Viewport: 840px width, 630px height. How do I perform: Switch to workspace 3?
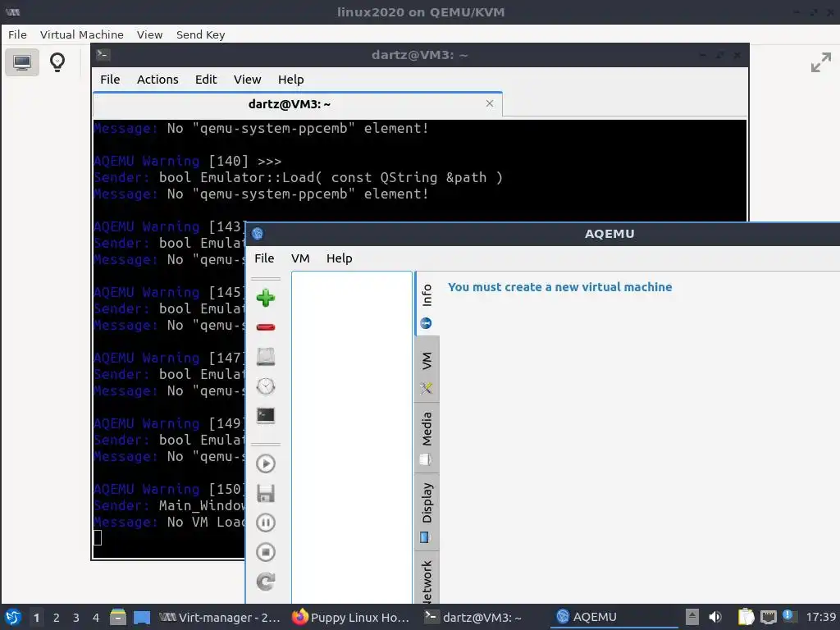pos(76,618)
